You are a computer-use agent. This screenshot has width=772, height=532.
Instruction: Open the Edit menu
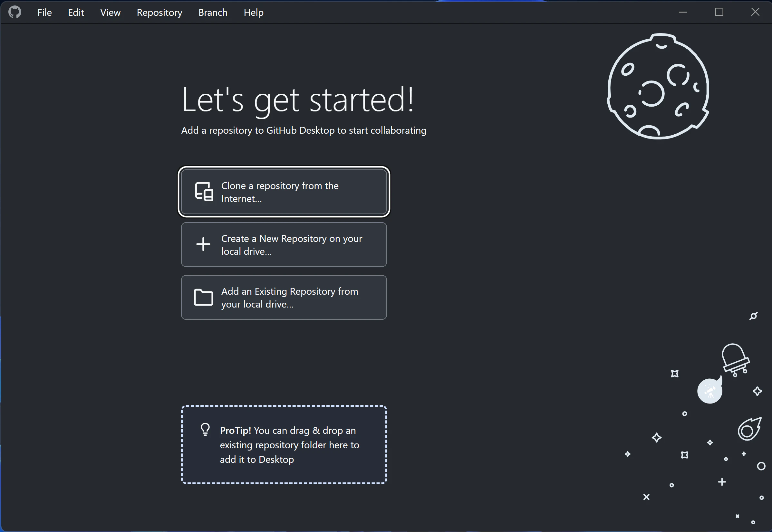click(x=76, y=12)
